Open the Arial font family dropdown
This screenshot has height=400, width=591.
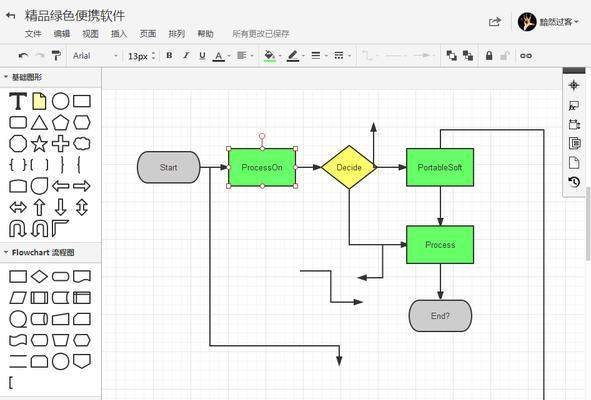point(95,56)
